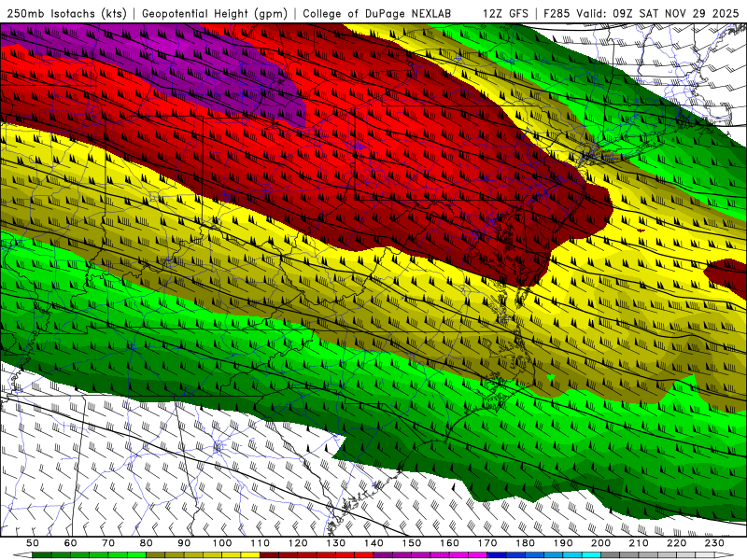Pick the bright green swatch just left of 80
Image resolution: width=747 pixels, height=560 pixels.
click(x=136, y=555)
